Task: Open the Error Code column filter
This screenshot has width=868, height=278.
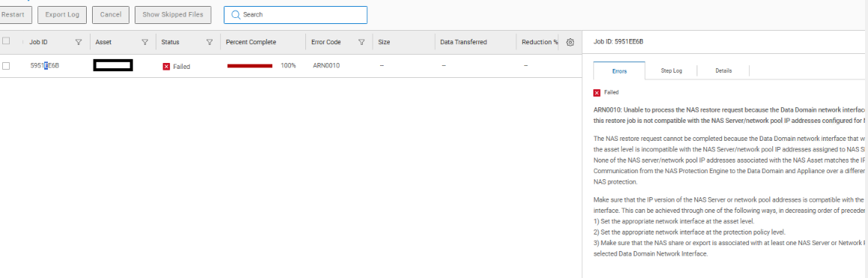Action: click(361, 42)
